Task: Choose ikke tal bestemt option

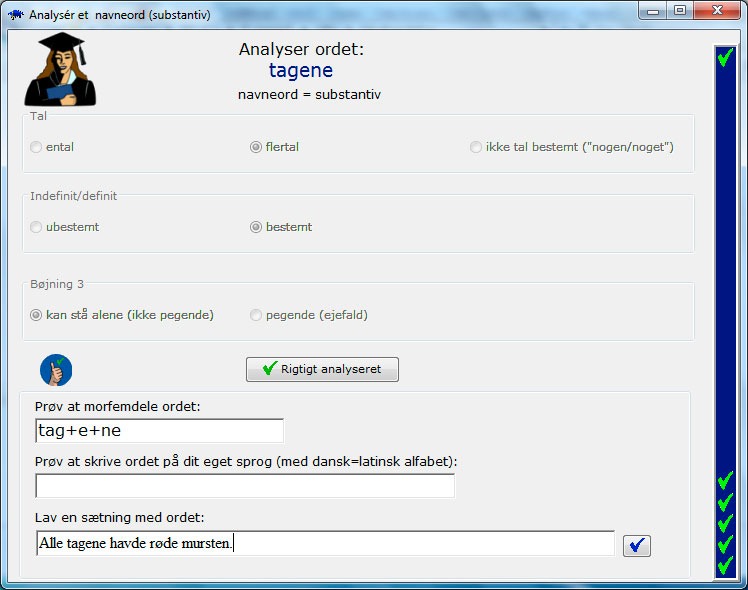Action: click(476, 147)
